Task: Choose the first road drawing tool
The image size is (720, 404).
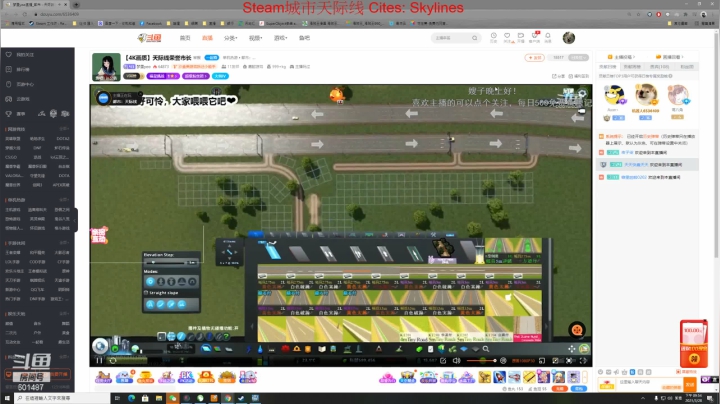Action: coord(150,304)
